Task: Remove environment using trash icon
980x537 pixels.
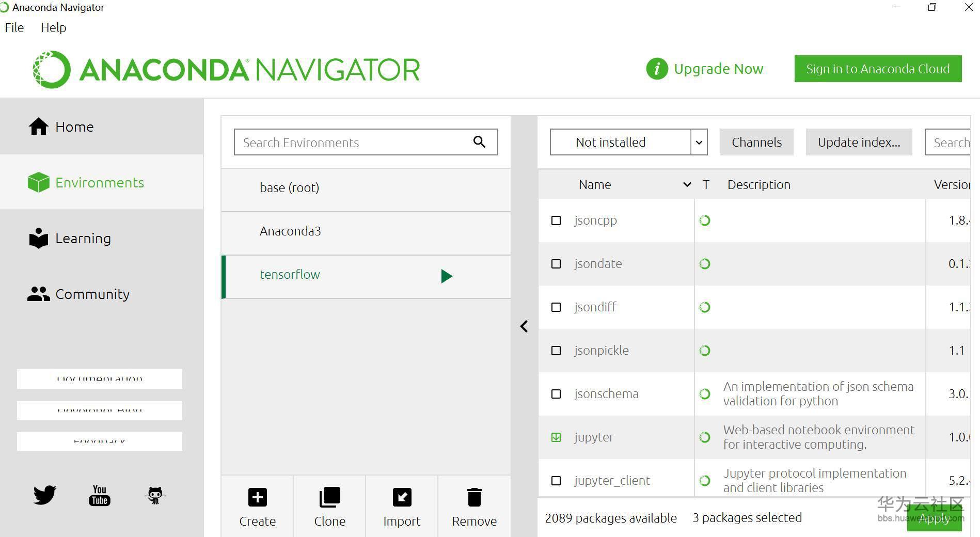Action: 474,497
